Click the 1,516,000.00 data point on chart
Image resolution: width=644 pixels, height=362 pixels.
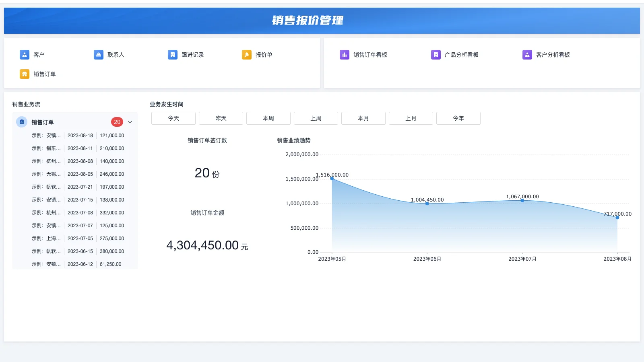332,179
